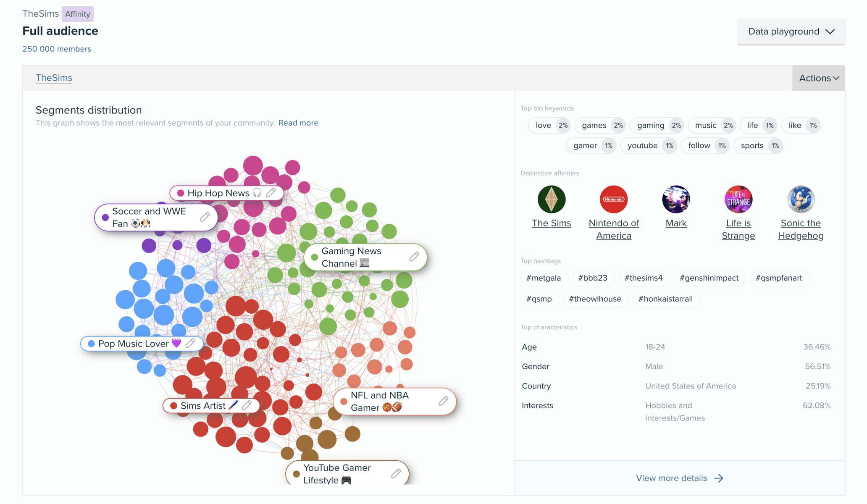
Task: Click the edit pencil on Hip Hop News segment
Action: (271, 193)
